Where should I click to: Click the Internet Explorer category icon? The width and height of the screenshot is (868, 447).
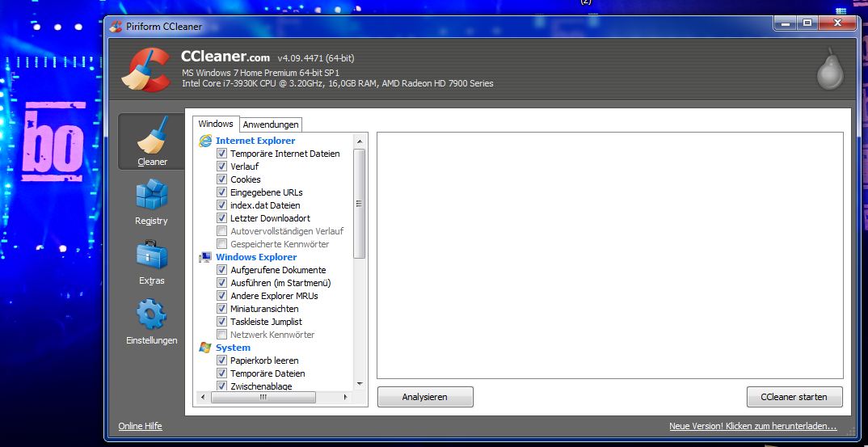(x=205, y=141)
